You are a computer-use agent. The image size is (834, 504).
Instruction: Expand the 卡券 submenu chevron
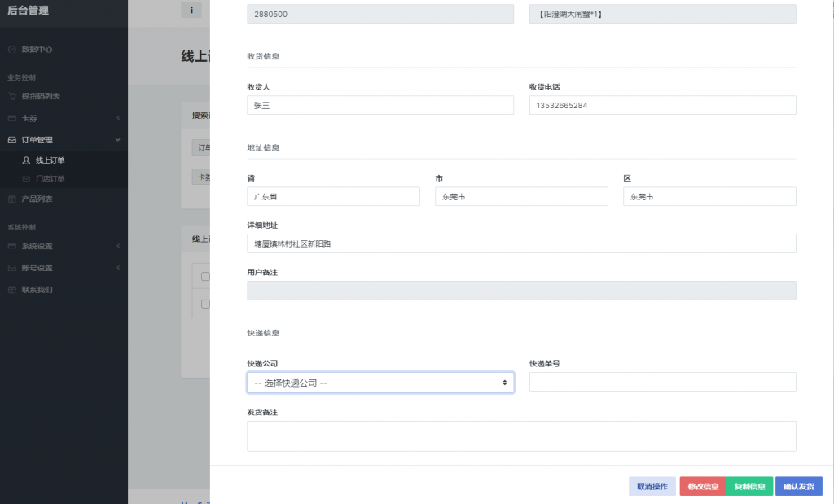(x=118, y=118)
